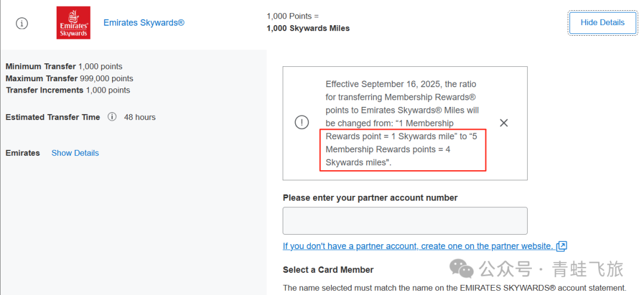This screenshot has width=644, height=295.
Task: Click info icon next to Estimated Transfer Time
Action: tap(112, 117)
